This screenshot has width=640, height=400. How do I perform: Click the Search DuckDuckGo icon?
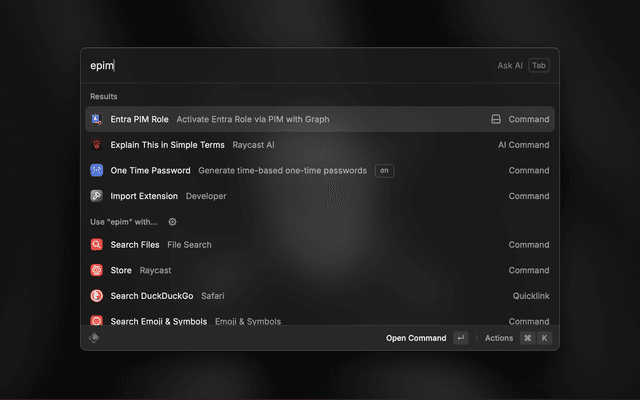[97, 296]
